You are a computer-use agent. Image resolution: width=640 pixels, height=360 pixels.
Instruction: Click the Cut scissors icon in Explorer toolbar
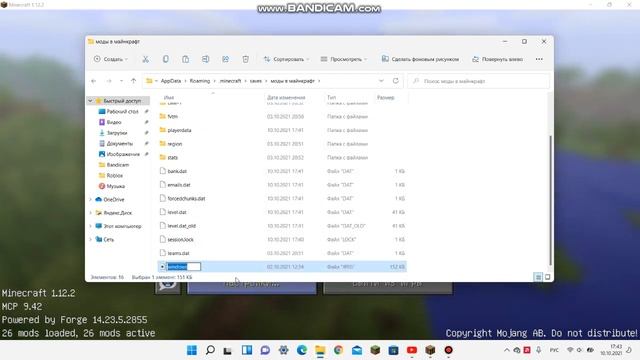(145, 59)
